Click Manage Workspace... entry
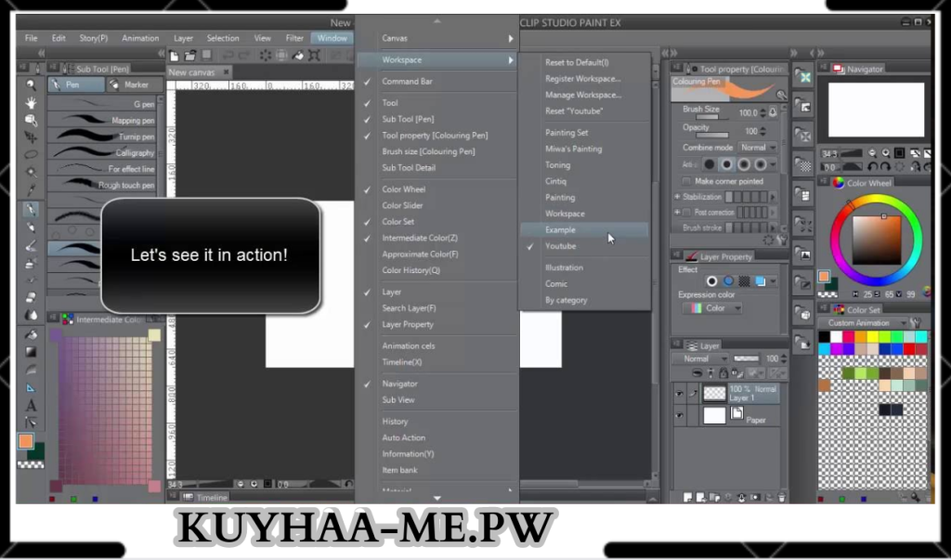Viewport: 951px width, 560px height. tap(585, 96)
